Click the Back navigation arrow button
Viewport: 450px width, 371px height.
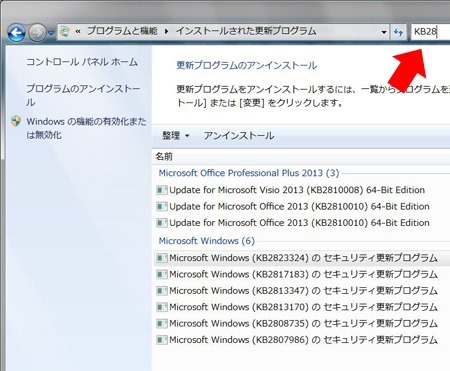pyautogui.click(x=16, y=33)
